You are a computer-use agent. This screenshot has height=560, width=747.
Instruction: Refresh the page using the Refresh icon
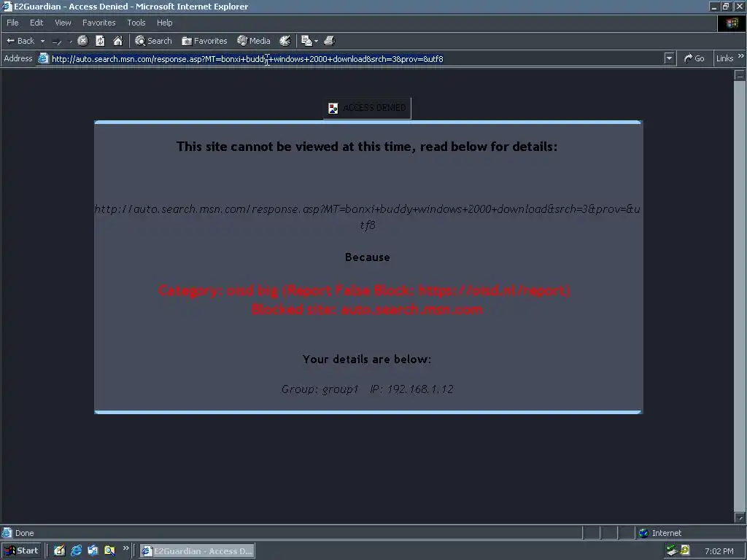click(x=100, y=41)
